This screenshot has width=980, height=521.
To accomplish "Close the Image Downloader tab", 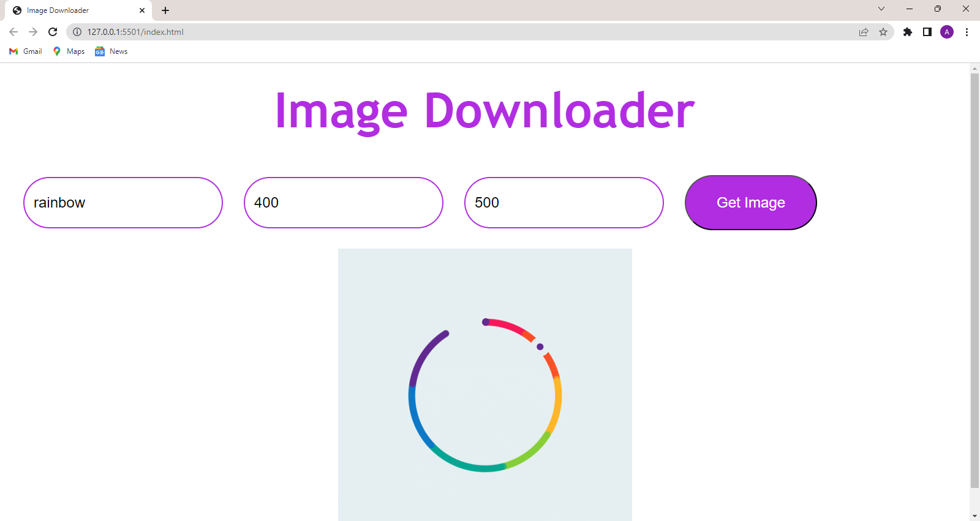I will coord(142,10).
